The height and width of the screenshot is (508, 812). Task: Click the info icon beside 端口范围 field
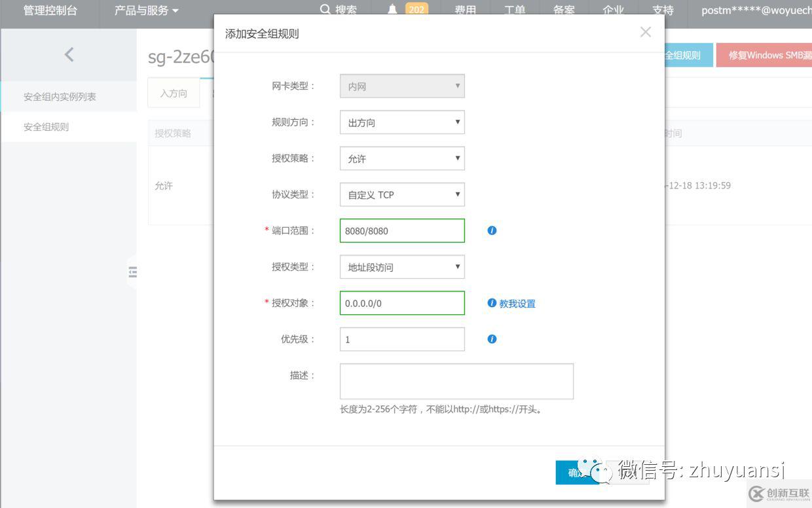tap(492, 230)
